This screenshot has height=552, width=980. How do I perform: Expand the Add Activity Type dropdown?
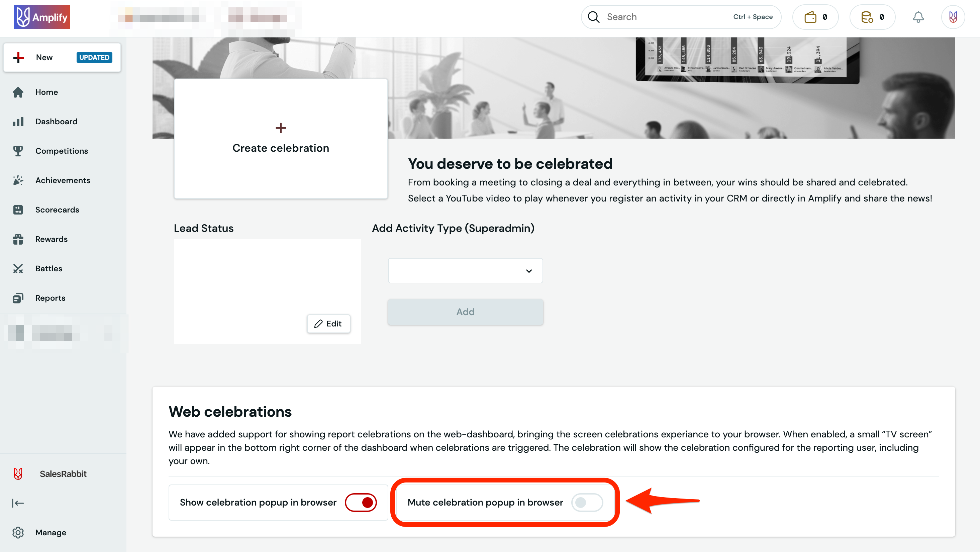pos(465,271)
